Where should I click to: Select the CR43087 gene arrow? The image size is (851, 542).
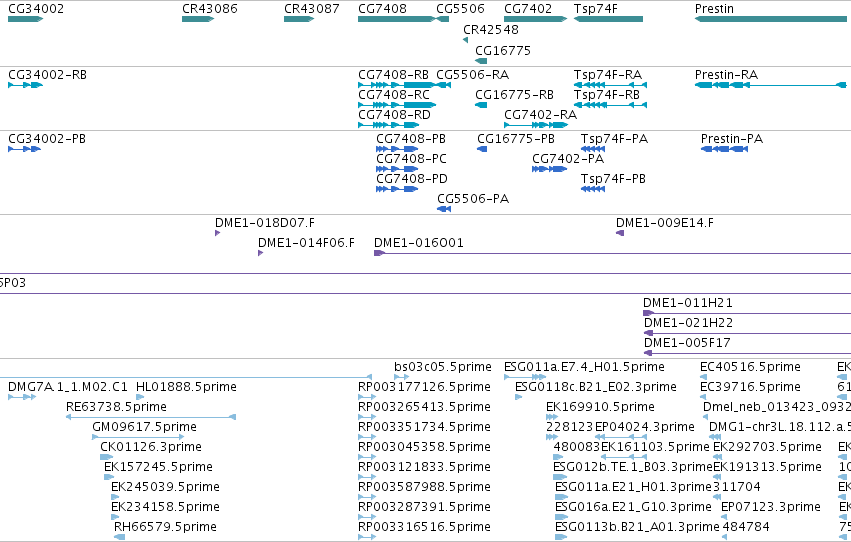299,19
